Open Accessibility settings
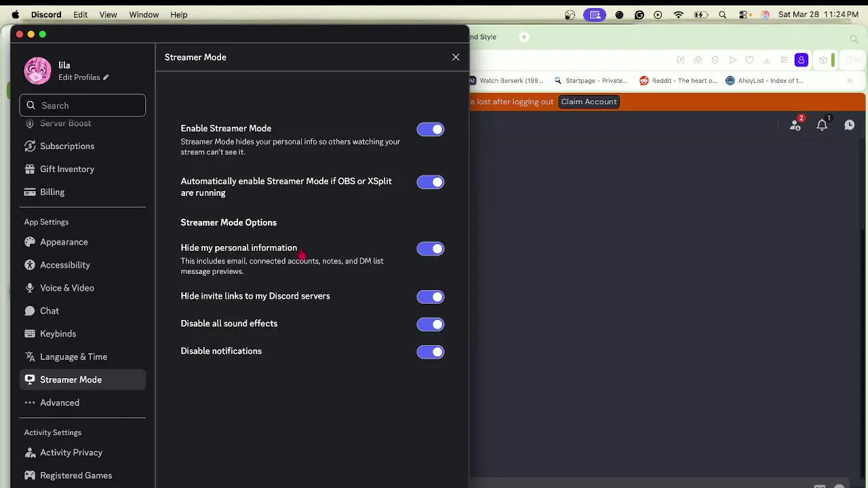Image resolution: width=868 pixels, height=488 pixels. (x=83, y=265)
